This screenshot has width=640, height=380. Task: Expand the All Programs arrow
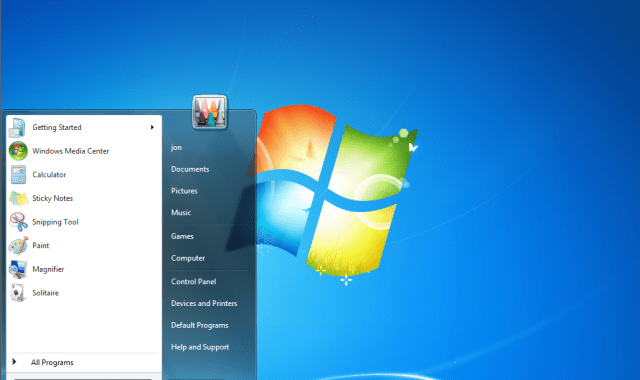(14, 362)
